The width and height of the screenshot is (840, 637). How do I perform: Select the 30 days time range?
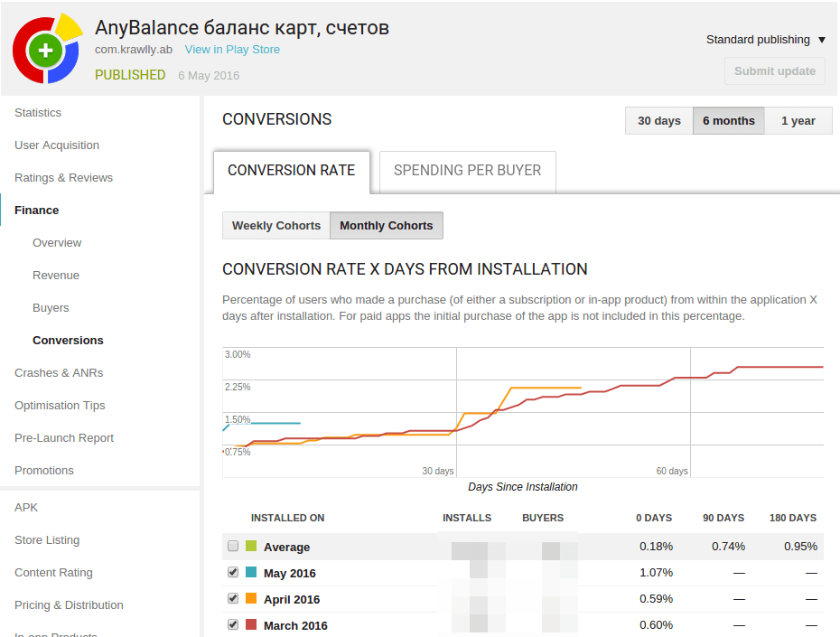point(658,121)
